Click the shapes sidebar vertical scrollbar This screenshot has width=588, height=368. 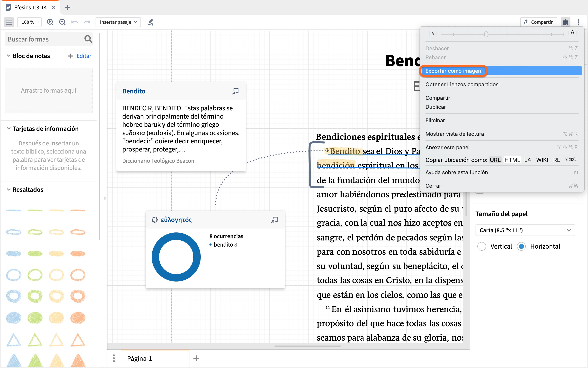pos(100,136)
